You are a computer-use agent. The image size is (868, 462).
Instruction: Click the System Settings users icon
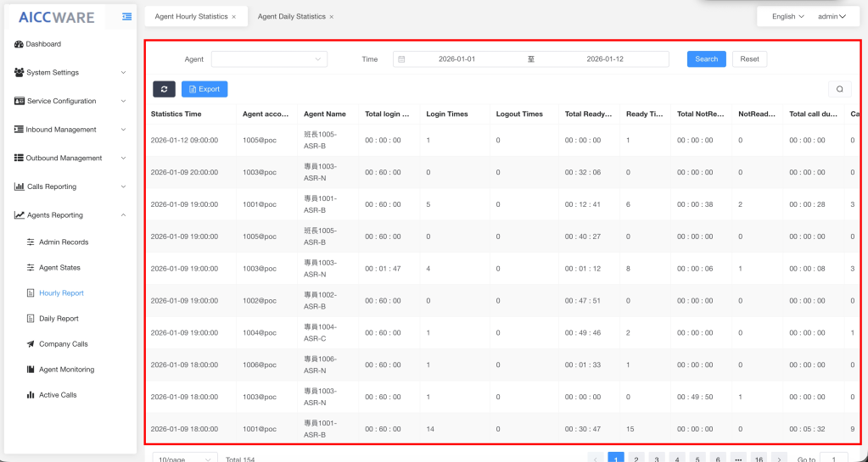[19, 73]
